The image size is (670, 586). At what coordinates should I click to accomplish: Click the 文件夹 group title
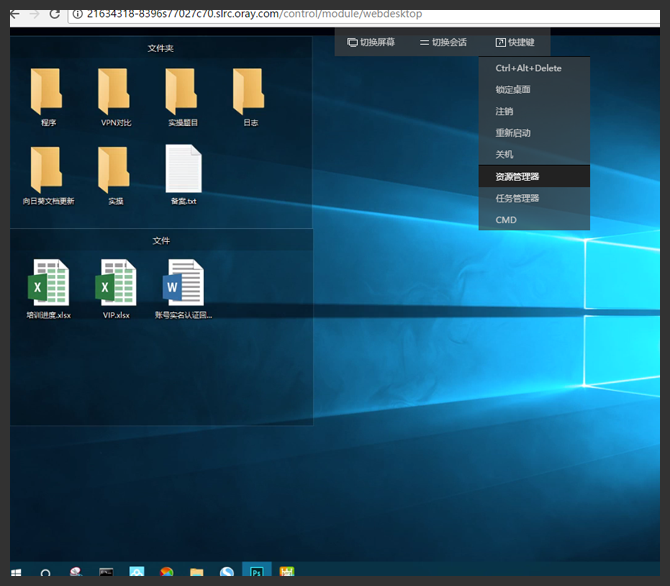pyautogui.click(x=161, y=48)
